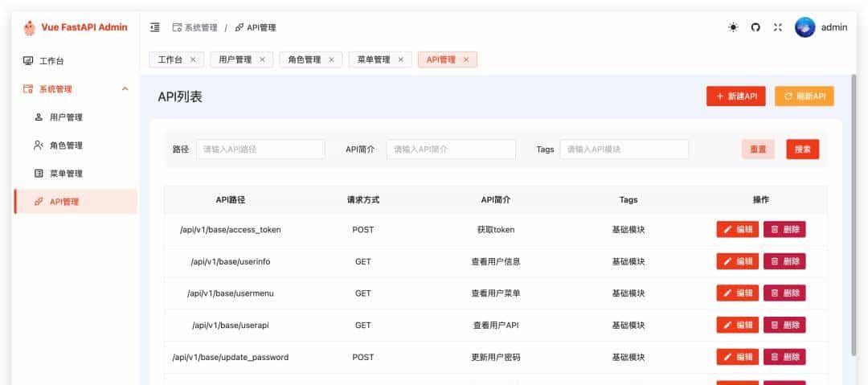This screenshot has width=868, height=385.
Task: Toggle fullscreen mode icon
Action: coord(778,27)
